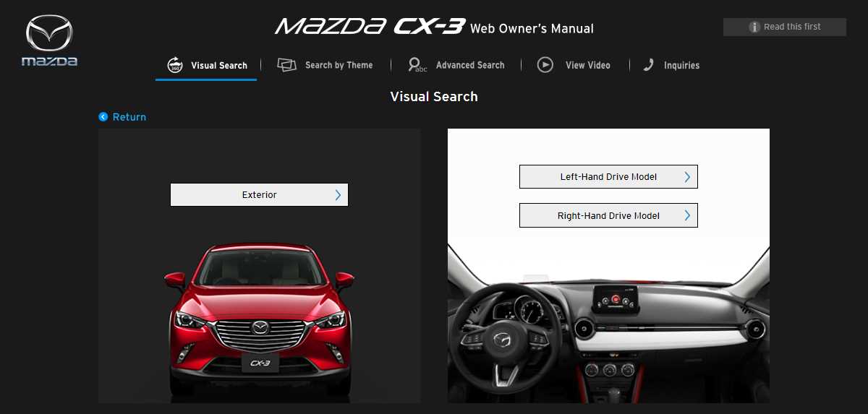Screen dimensions: 868x414
Task: Click the Left-Hand Drive Model chevron arrow
Action: (x=687, y=176)
